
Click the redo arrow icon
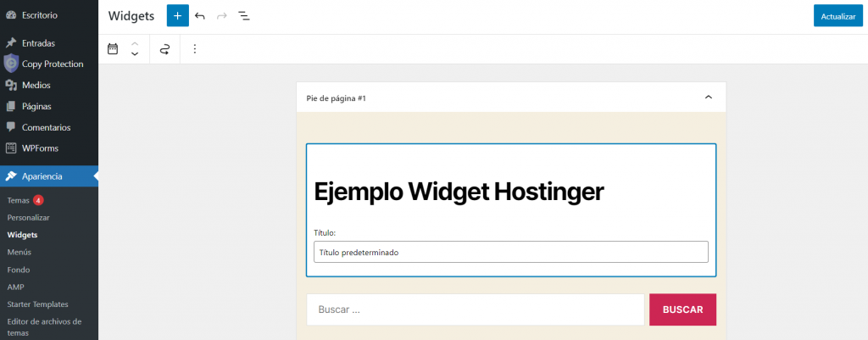tap(222, 16)
